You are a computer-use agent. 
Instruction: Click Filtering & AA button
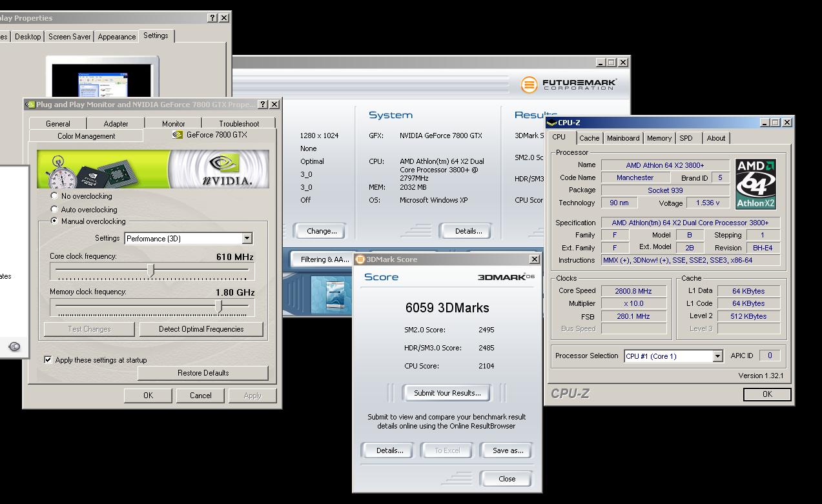point(324,259)
